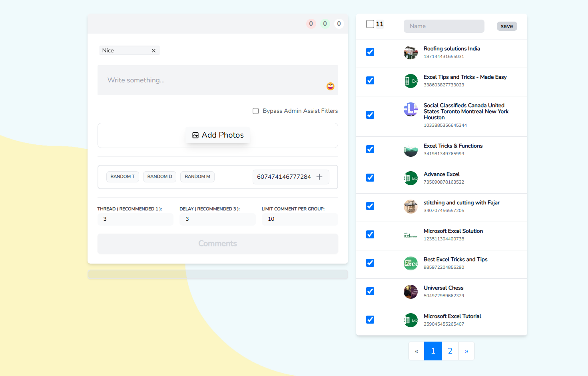The image size is (588, 376).
Task: Toggle the select-all groups checkbox
Action: click(370, 24)
